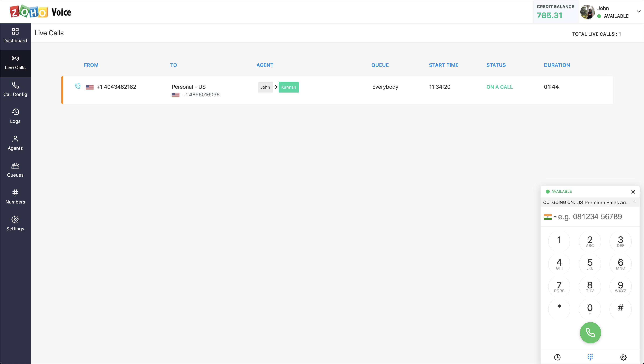The image size is (644, 364).
Task: Click the green call button in dialer
Action: [x=590, y=333]
